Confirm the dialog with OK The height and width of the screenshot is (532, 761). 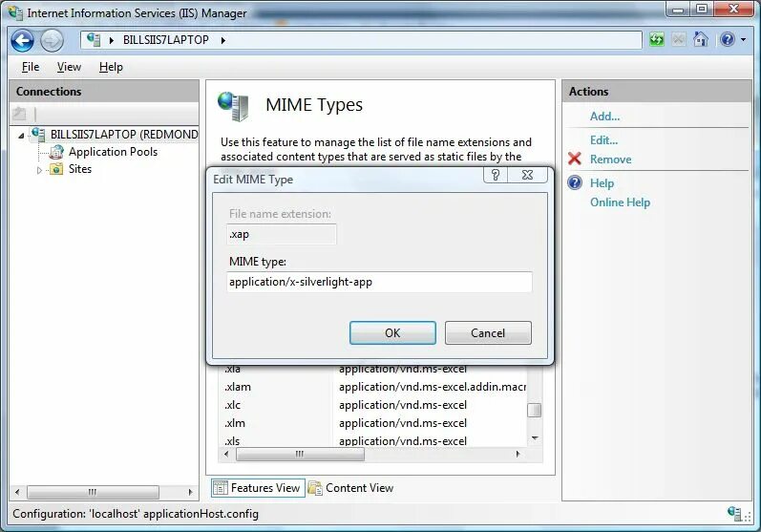coord(392,333)
